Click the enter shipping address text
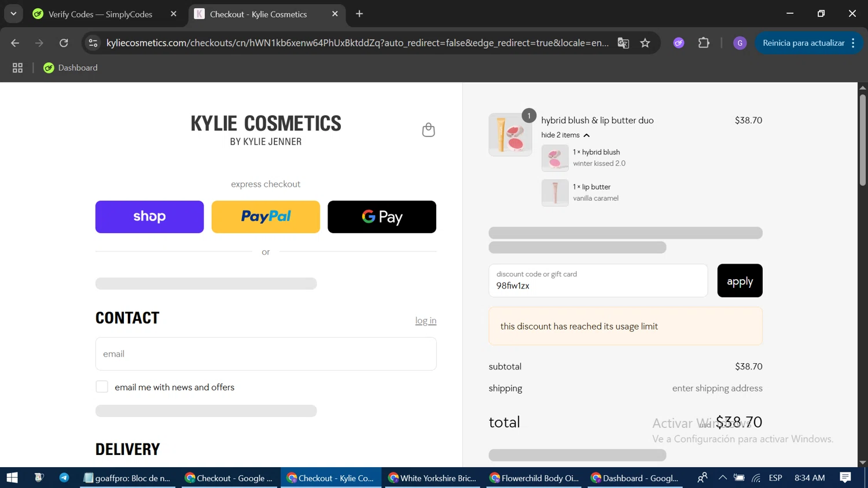 click(717, 388)
